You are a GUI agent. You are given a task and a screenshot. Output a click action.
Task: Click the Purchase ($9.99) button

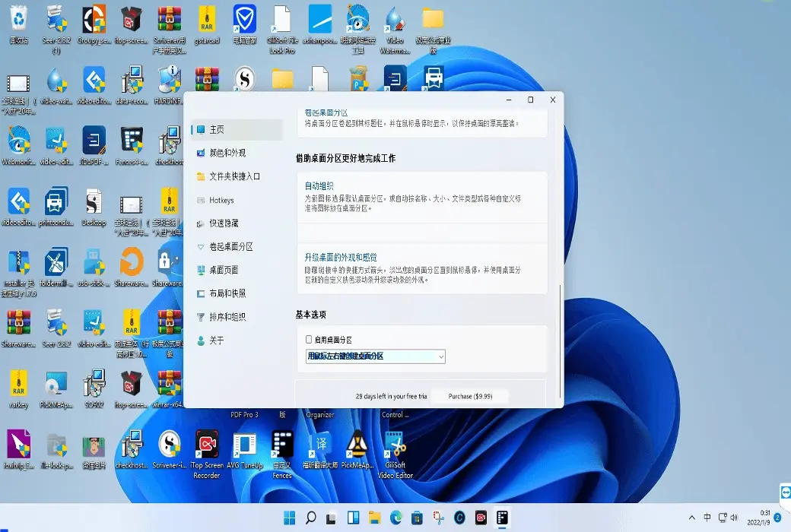[x=470, y=397]
